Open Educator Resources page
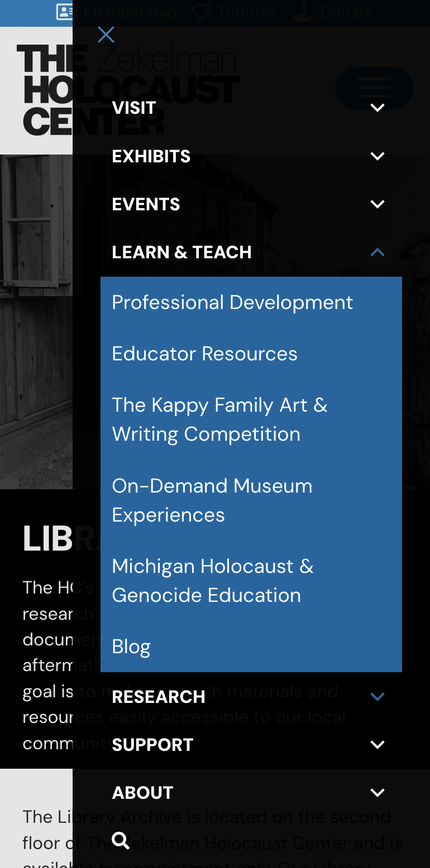This screenshot has height=868, width=430. [204, 354]
